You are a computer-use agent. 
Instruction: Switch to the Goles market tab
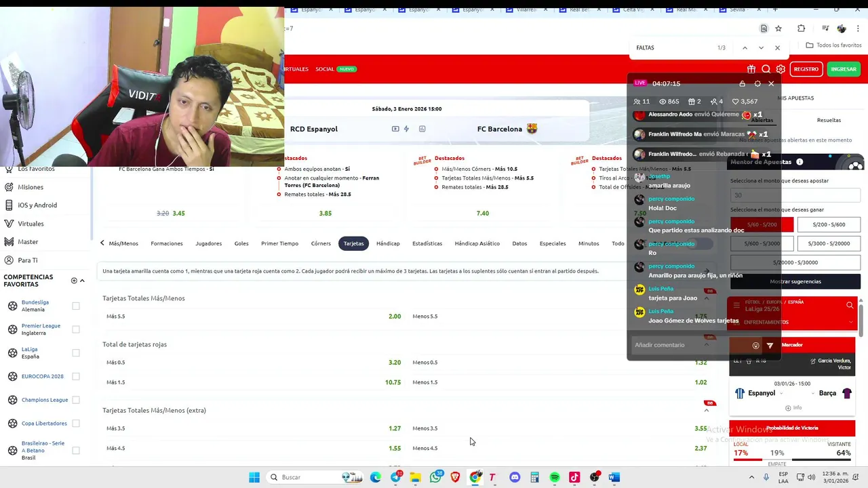(241, 243)
